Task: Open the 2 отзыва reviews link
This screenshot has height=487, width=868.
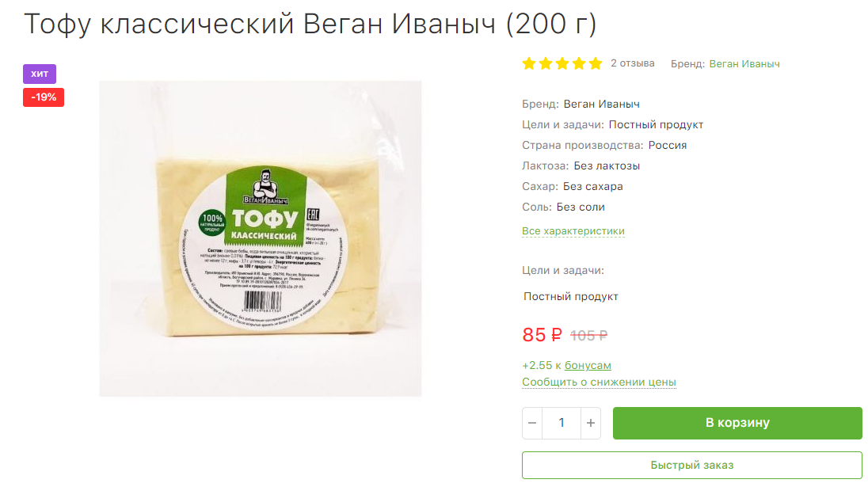Action: (632, 63)
